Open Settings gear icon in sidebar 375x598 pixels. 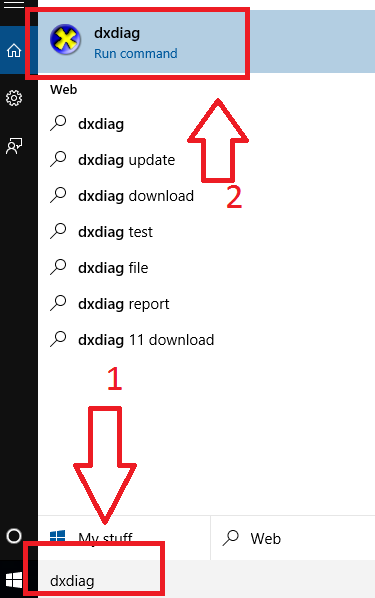(14, 98)
